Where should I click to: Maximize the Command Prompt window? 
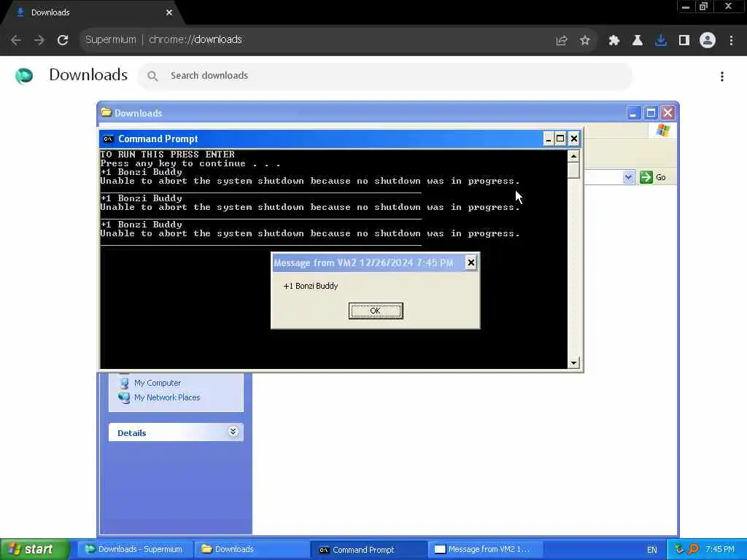coord(561,139)
